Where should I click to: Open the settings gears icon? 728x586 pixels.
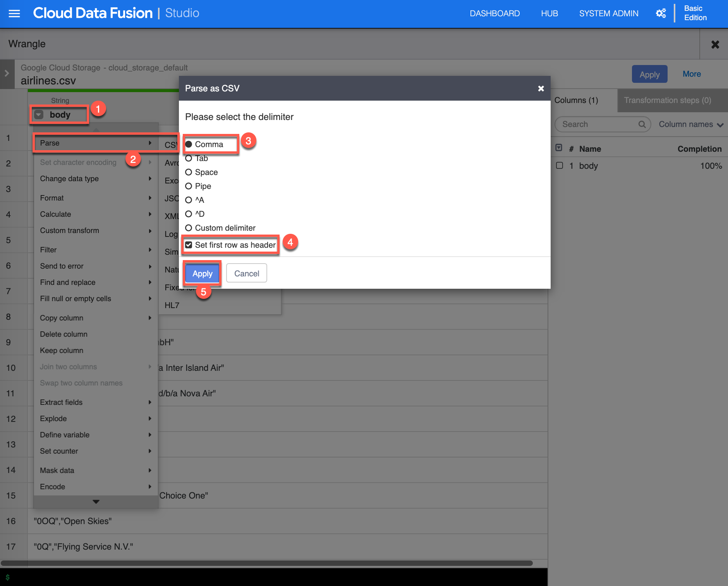click(x=661, y=14)
